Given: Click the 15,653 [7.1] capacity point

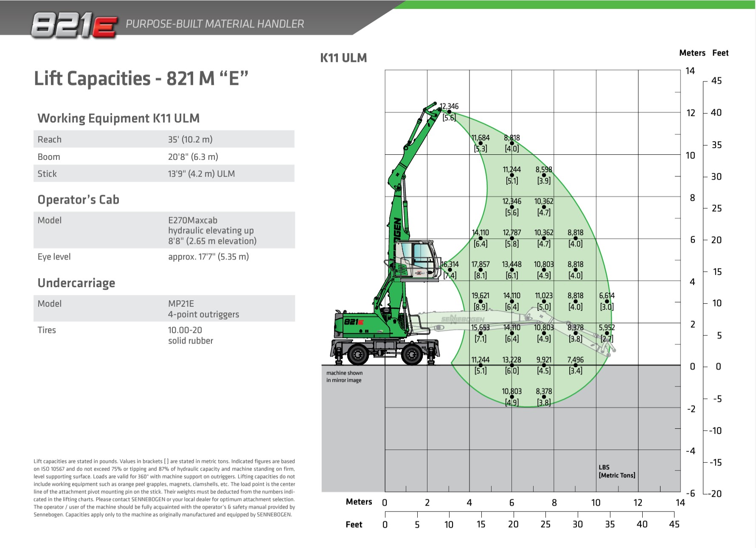Looking at the screenshot, I should (481, 333).
